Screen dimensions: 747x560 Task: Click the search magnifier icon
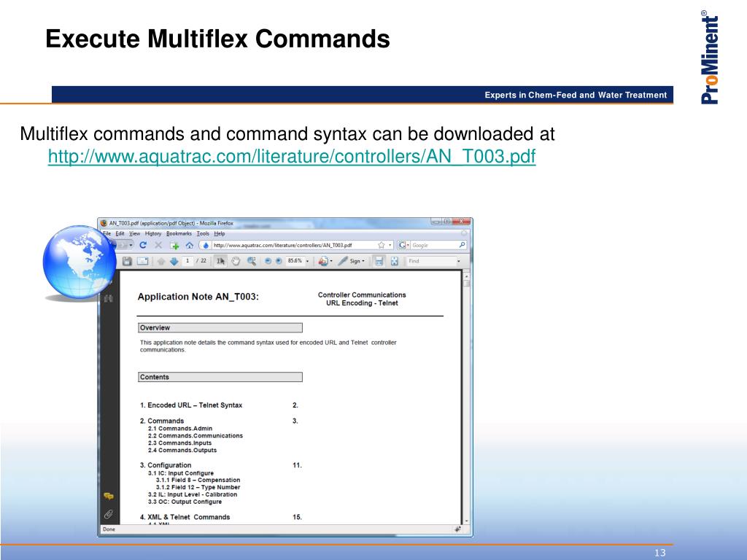point(462,245)
